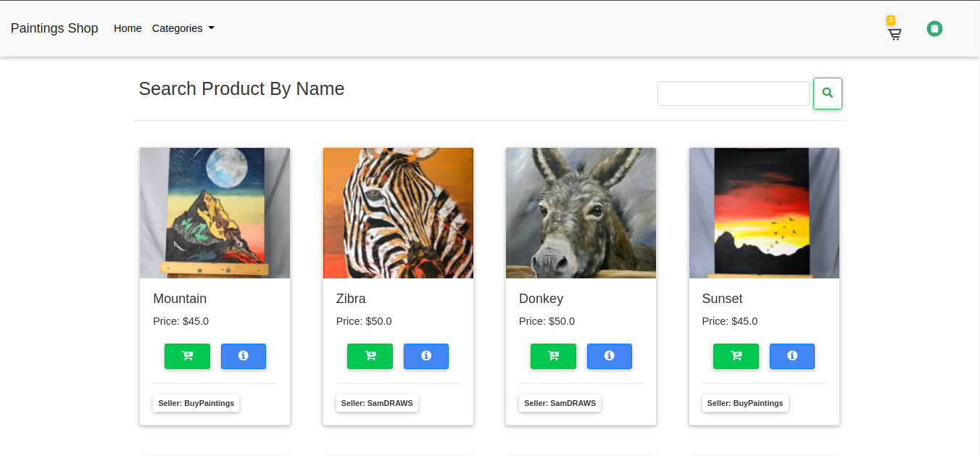Add the Sunset painting to cart
The height and width of the screenshot is (456, 980).
point(736,356)
